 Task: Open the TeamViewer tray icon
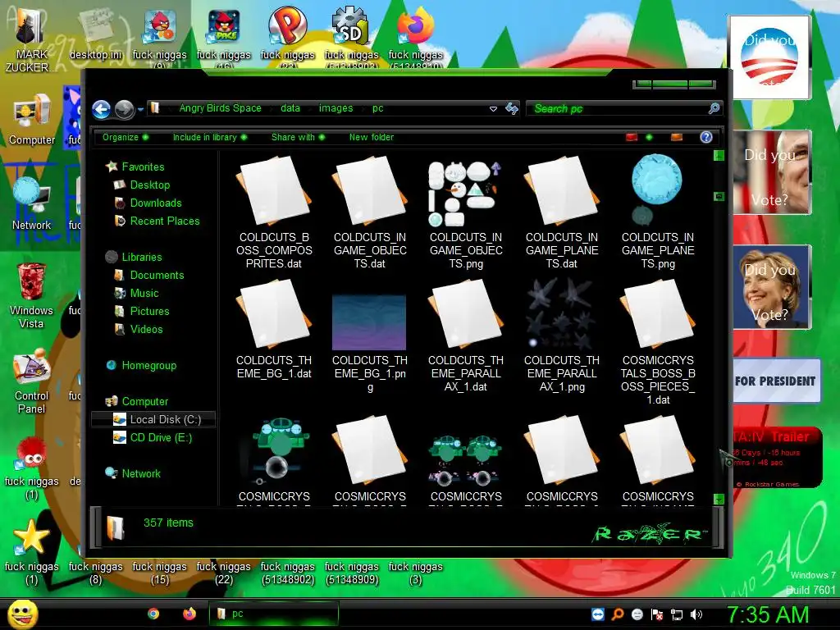598,614
